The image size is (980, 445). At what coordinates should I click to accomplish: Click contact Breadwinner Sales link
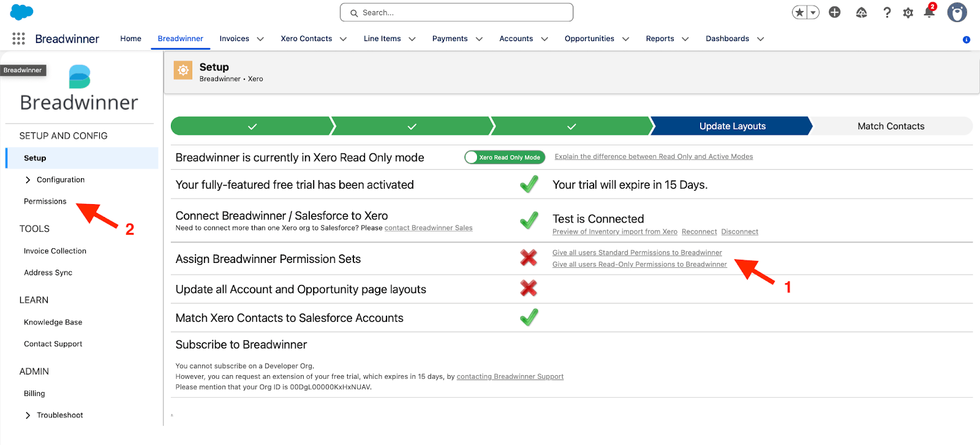coord(429,228)
